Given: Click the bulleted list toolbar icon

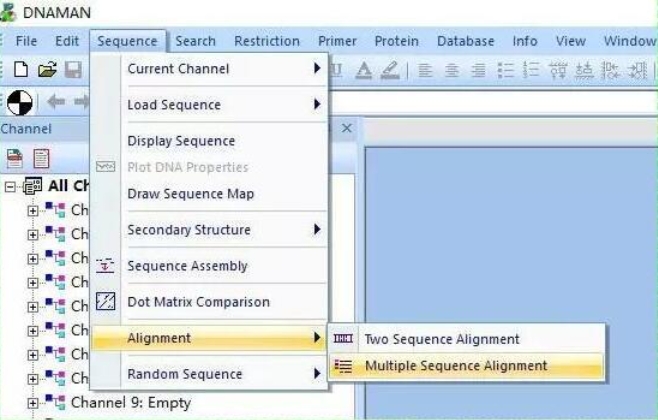Looking at the screenshot, I should click(x=505, y=70).
